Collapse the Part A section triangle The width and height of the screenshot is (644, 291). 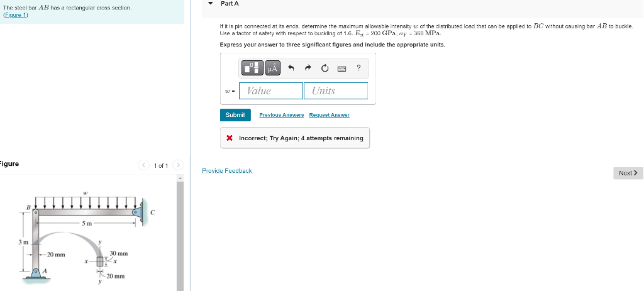(211, 3)
